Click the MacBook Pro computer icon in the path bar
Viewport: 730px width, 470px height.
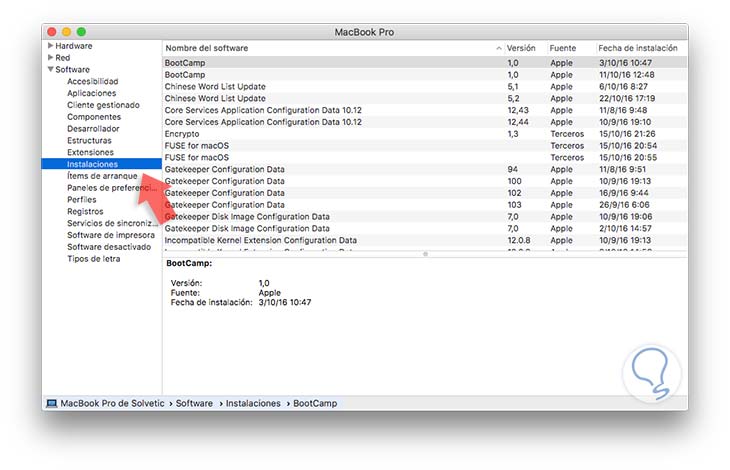(51, 403)
